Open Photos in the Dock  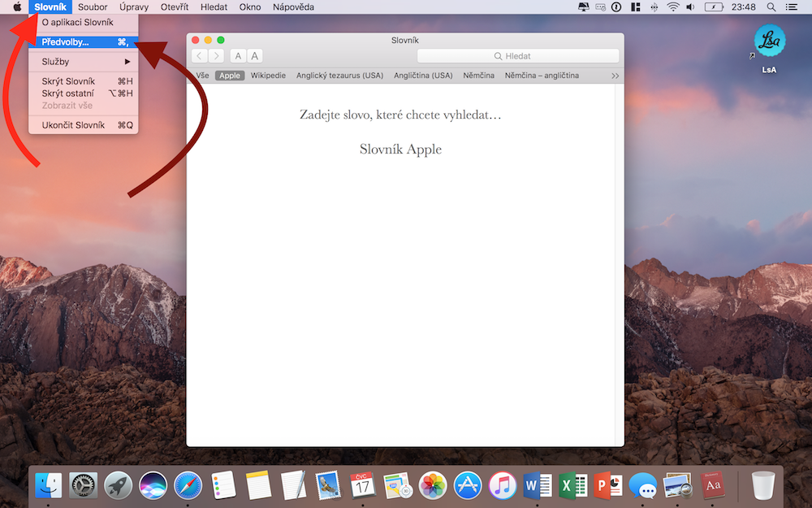point(433,486)
